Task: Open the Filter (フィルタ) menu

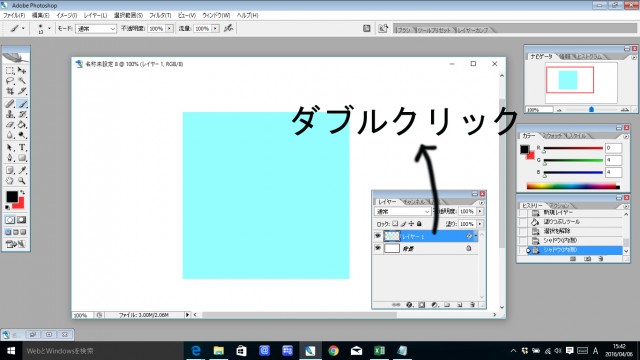Action: [x=160, y=15]
